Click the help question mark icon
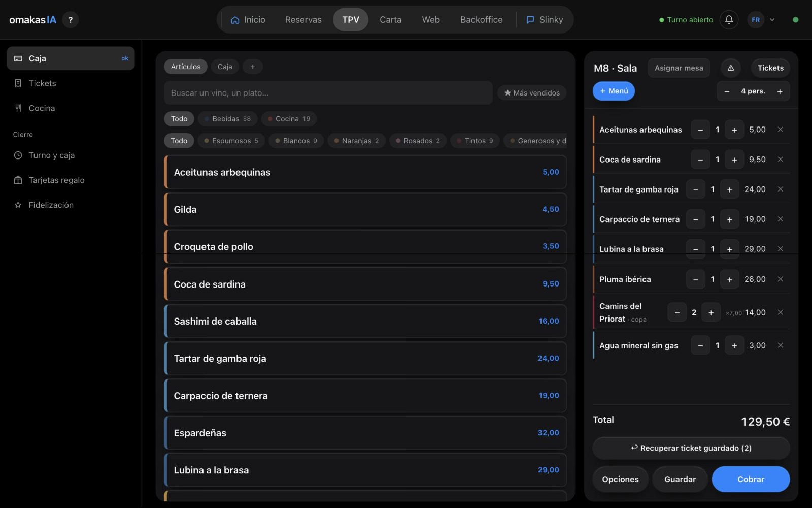This screenshot has width=812, height=508. [71, 20]
